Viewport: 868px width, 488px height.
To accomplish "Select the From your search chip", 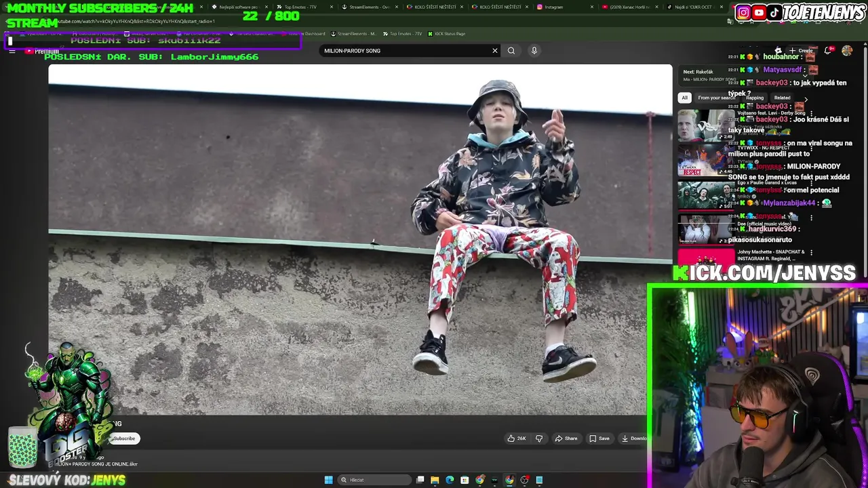I will click(716, 98).
